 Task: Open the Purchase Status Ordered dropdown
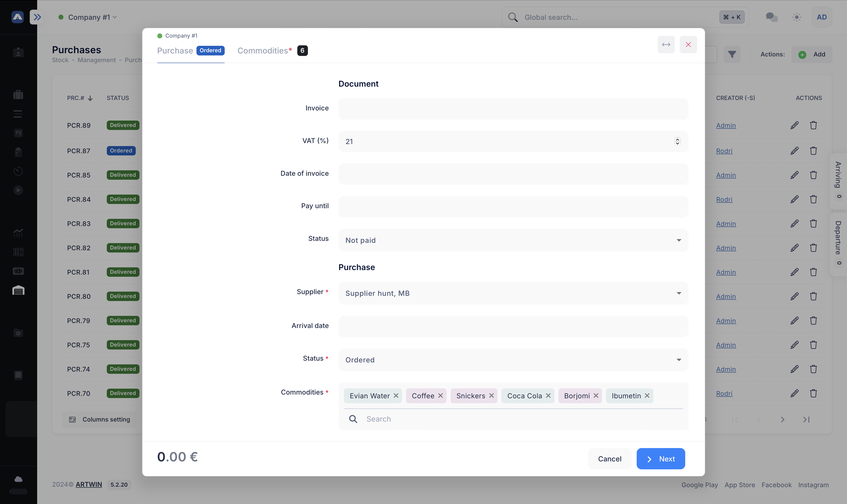tap(513, 360)
